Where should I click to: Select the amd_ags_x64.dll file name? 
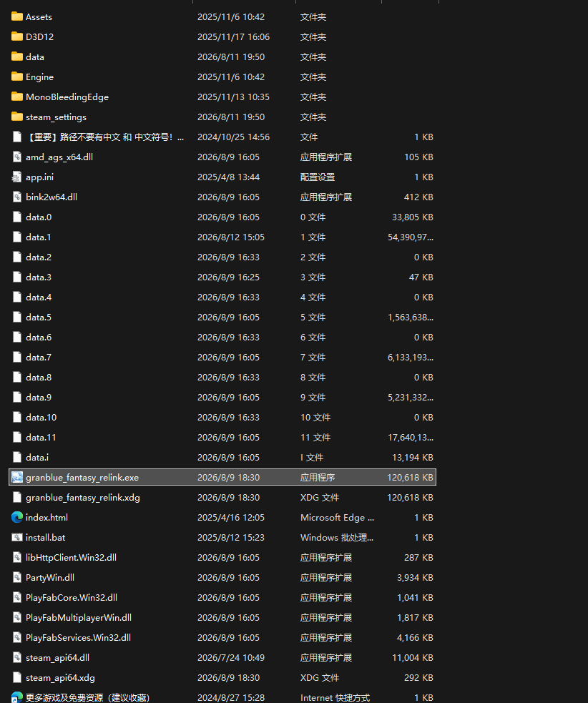59,157
